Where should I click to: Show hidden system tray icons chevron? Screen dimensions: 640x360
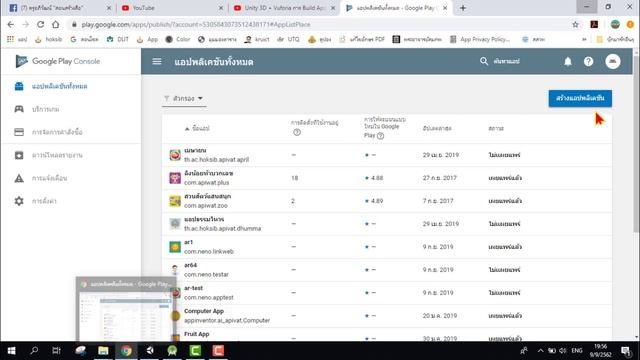[540, 351]
